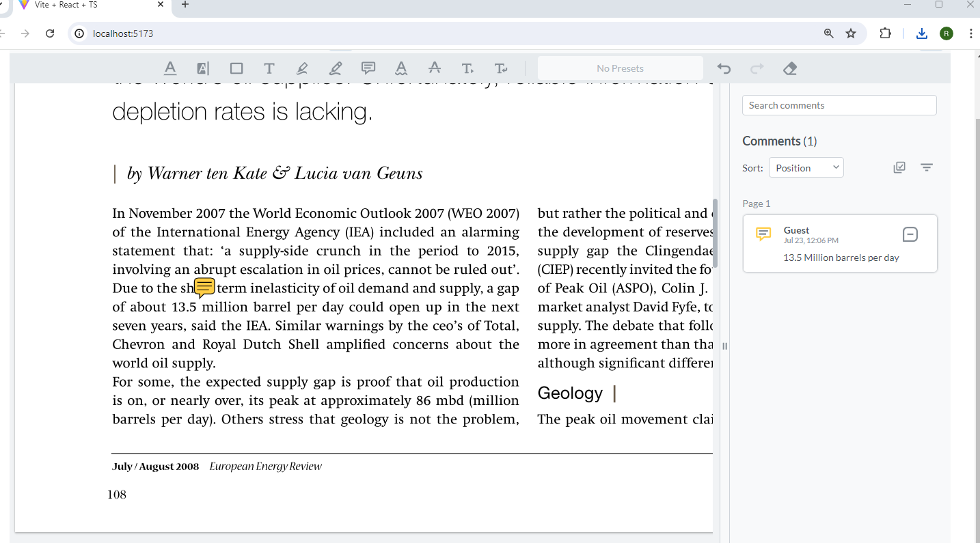Open the Sort by Position dropdown
The image size is (980, 543).
[x=806, y=167]
